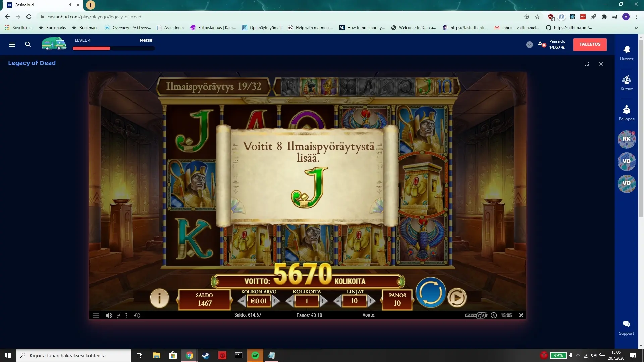Decrease number of lines with minus arrow
The width and height of the screenshot is (644, 362).
(x=338, y=301)
